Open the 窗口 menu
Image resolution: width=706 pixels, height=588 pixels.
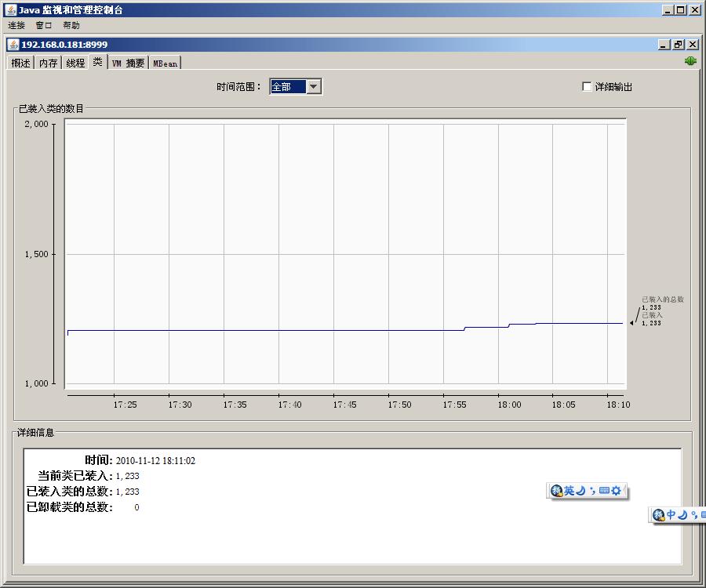pos(44,25)
